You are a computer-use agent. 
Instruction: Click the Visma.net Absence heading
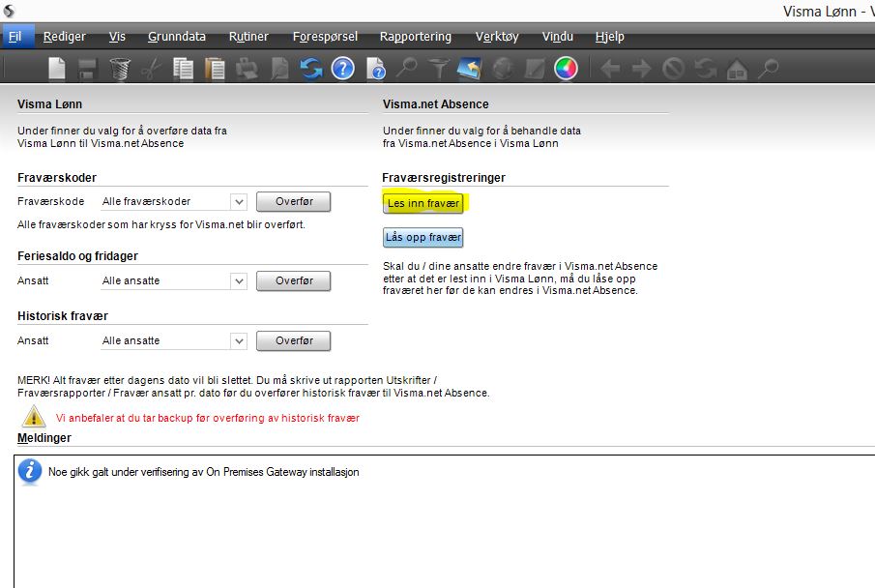(x=436, y=103)
